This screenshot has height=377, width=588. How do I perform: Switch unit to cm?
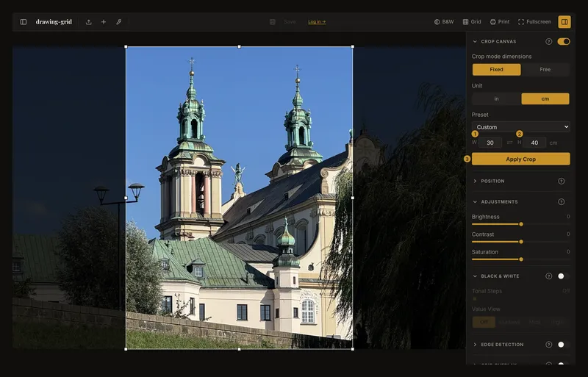pos(545,98)
